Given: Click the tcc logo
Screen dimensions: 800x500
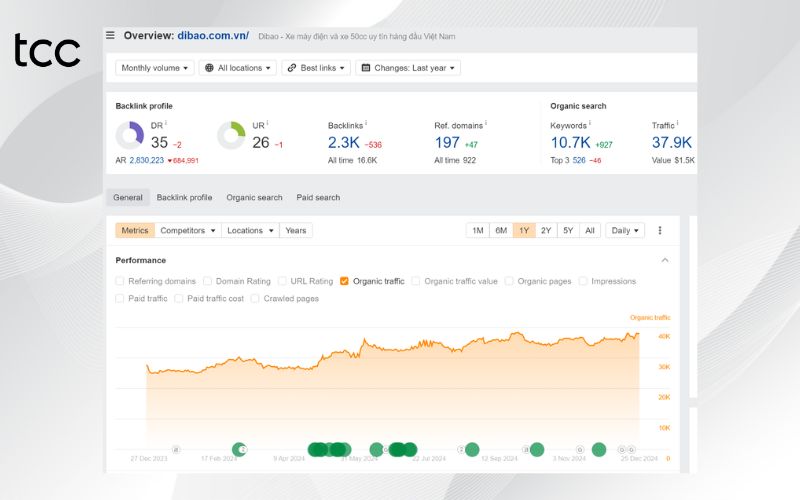Looking at the screenshot, I should (x=47, y=50).
